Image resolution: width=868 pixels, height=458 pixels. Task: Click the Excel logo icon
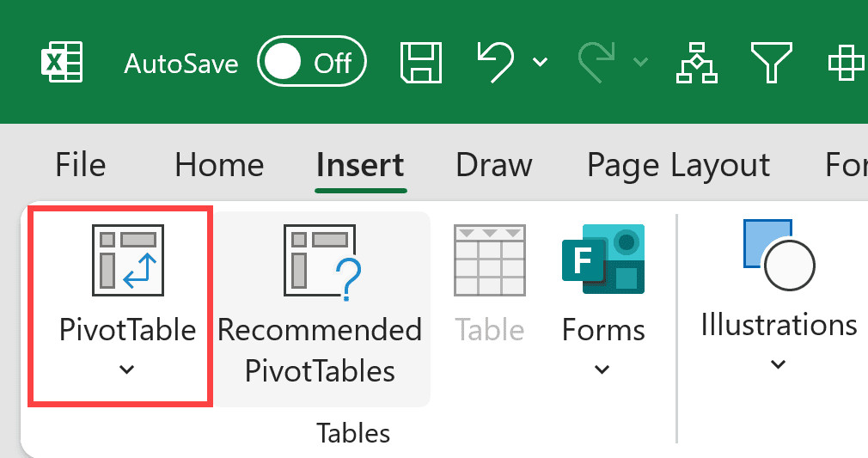(62, 63)
